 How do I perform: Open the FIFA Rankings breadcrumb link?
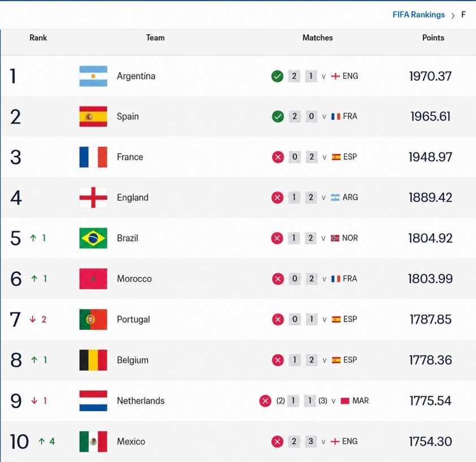[419, 15]
